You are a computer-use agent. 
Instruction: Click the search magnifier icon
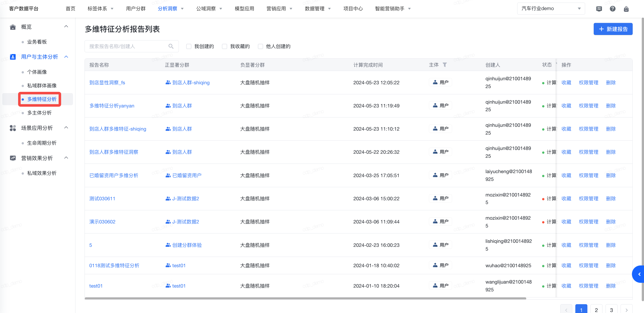171,46
